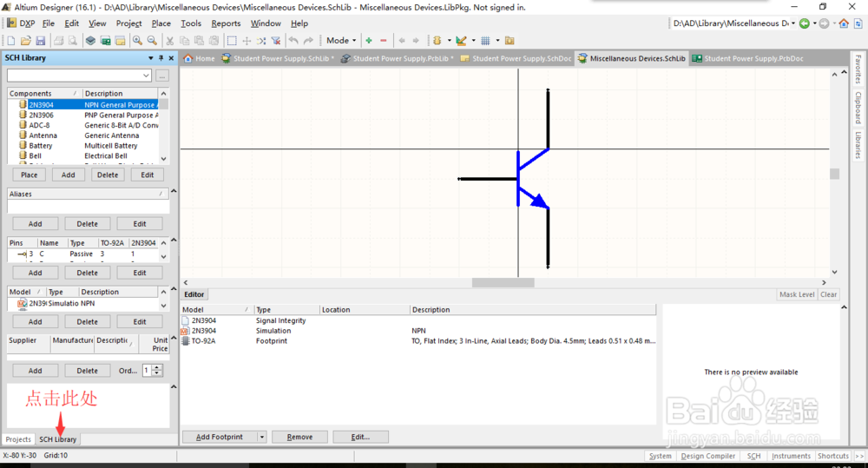Click the Edit button under Aliases

click(140, 224)
